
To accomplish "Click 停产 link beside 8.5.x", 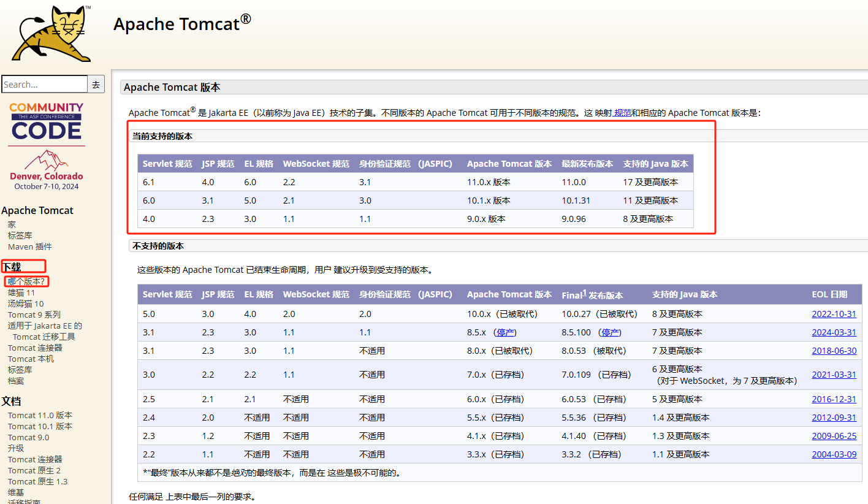I will (x=506, y=332).
